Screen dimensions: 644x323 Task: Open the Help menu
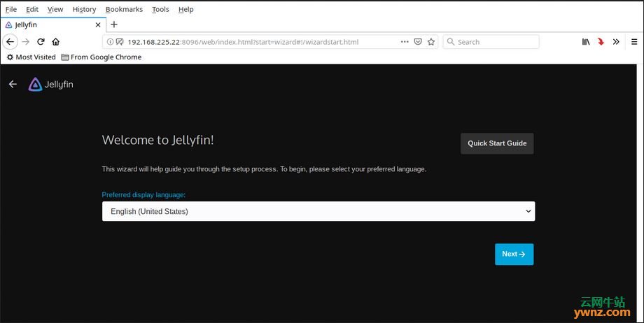(185, 10)
